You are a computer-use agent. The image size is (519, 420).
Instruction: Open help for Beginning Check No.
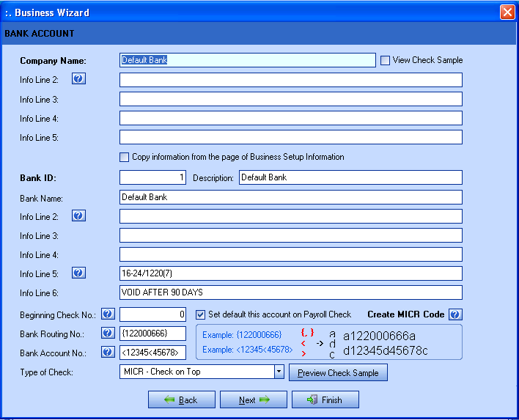click(108, 314)
